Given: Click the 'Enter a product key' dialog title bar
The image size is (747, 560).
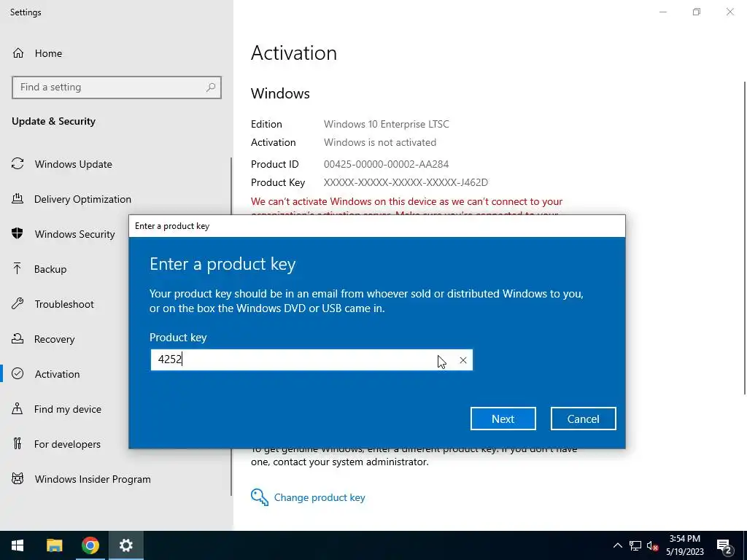Looking at the screenshot, I should [x=377, y=226].
